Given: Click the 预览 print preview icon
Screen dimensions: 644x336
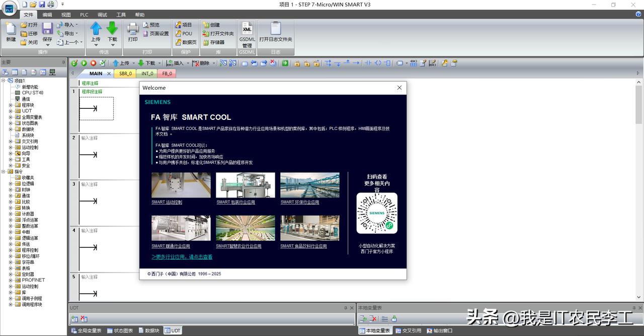Looking at the screenshot, I should [146, 25].
